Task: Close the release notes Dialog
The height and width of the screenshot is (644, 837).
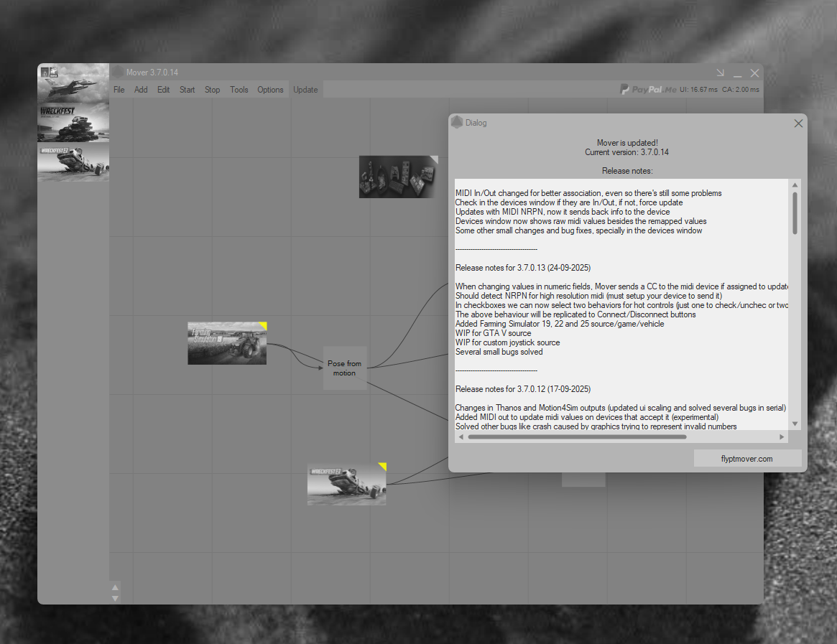Action: pos(798,123)
